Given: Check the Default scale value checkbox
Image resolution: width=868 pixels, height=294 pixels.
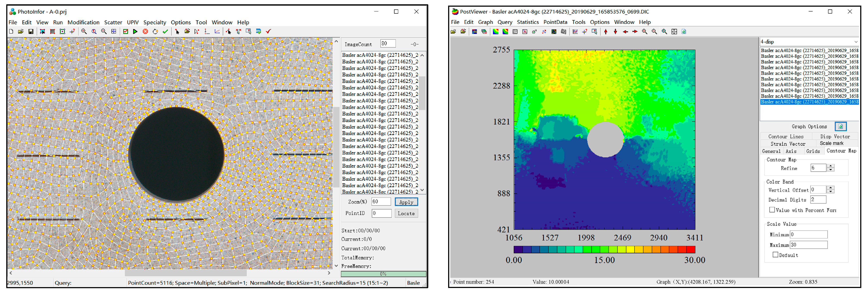Looking at the screenshot, I should tap(775, 255).
